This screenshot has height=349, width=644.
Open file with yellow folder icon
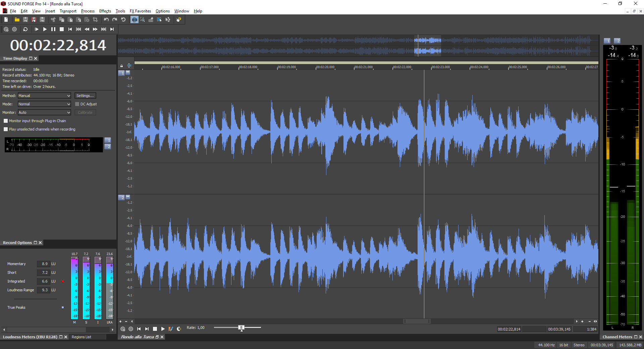17,20
